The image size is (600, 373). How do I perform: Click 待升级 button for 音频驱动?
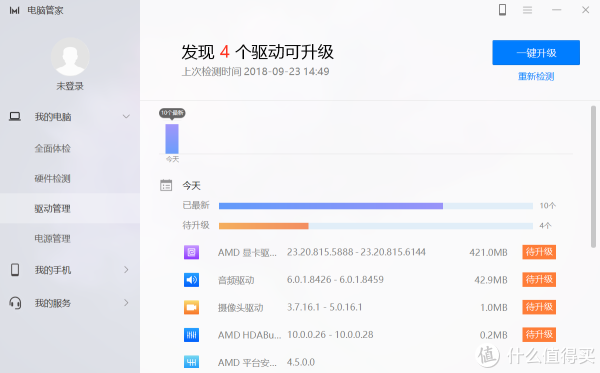pyautogui.click(x=539, y=279)
